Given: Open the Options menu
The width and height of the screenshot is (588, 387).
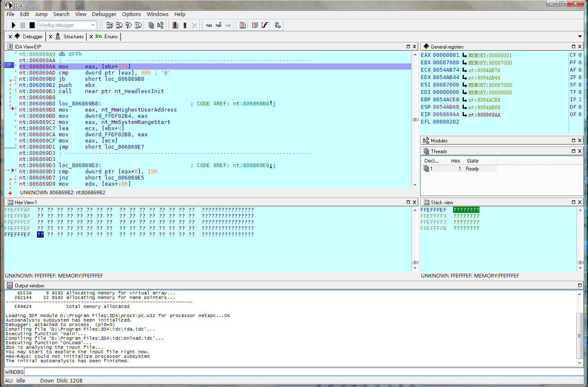Looking at the screenshot, I should (131, 14).
